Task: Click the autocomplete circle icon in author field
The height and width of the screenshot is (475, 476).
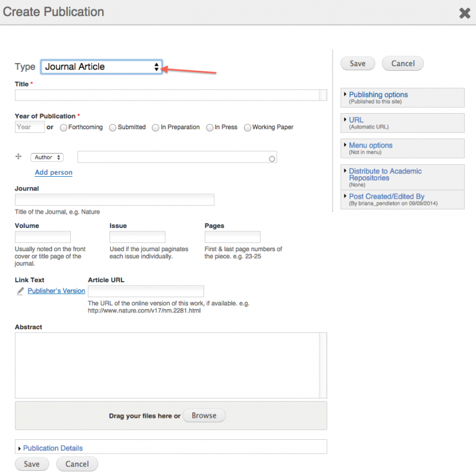Action: coord(272,159)
